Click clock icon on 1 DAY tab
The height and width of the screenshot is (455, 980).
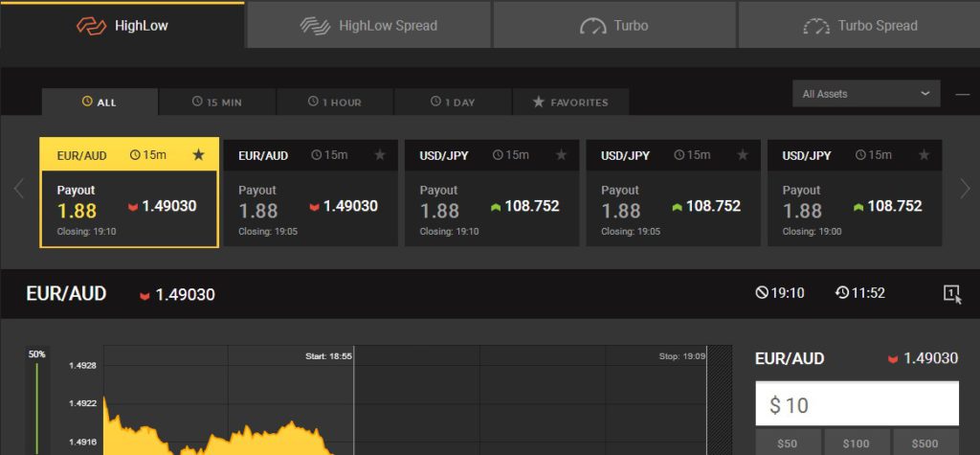(435, 102)
